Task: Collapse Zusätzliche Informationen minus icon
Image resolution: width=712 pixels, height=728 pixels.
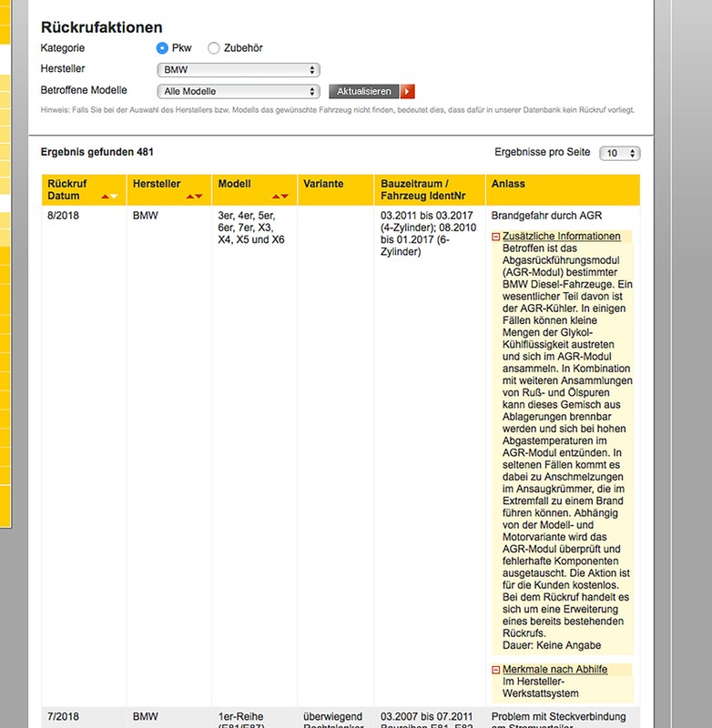Action: [495, 237]
